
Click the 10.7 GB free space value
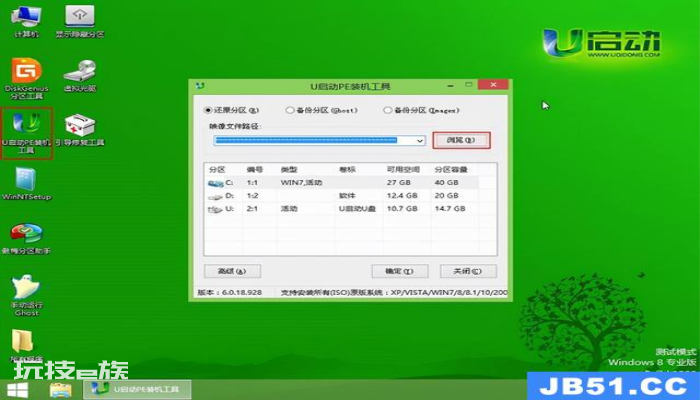coord(402,208)
